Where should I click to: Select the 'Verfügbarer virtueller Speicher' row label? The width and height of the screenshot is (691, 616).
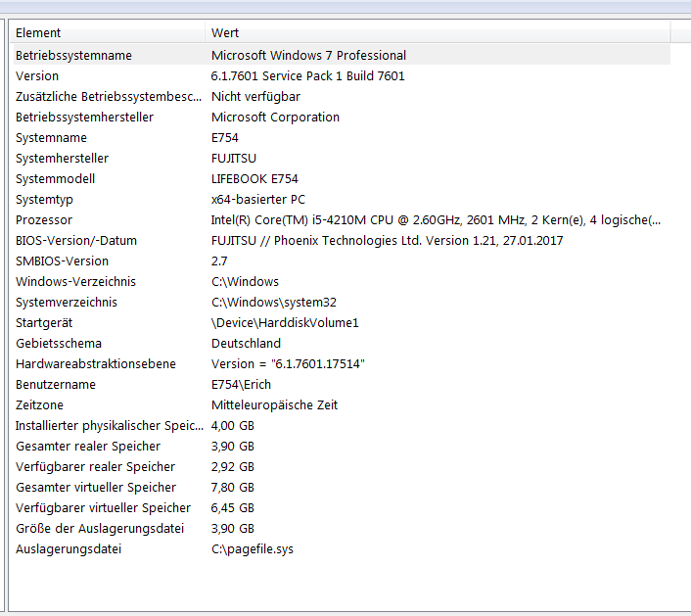(x=103, y=508)
